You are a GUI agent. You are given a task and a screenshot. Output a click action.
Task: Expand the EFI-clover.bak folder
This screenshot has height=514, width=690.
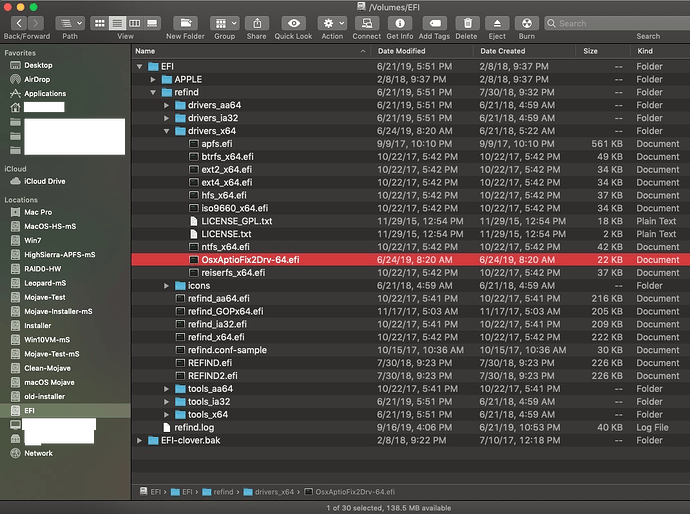tap(139, 440)
